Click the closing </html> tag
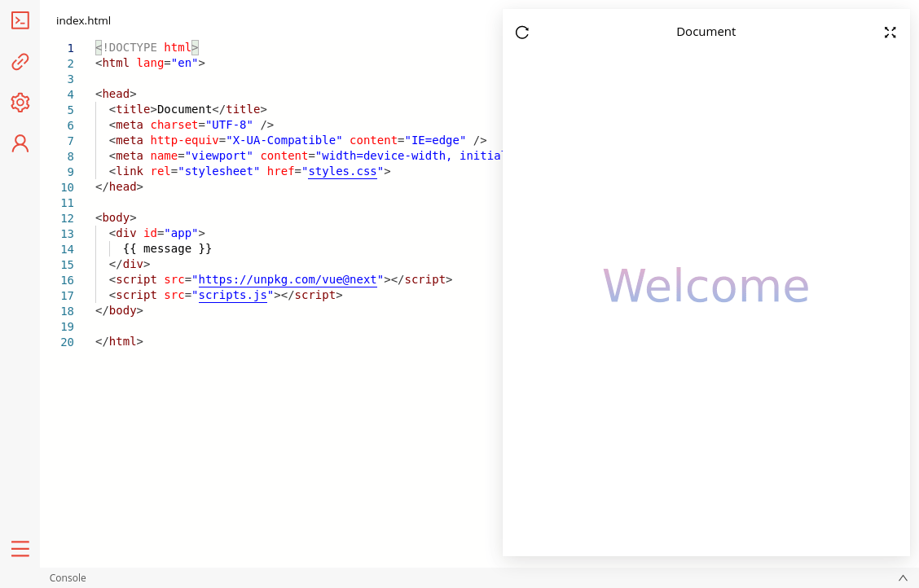 click(x=119, y=341)
